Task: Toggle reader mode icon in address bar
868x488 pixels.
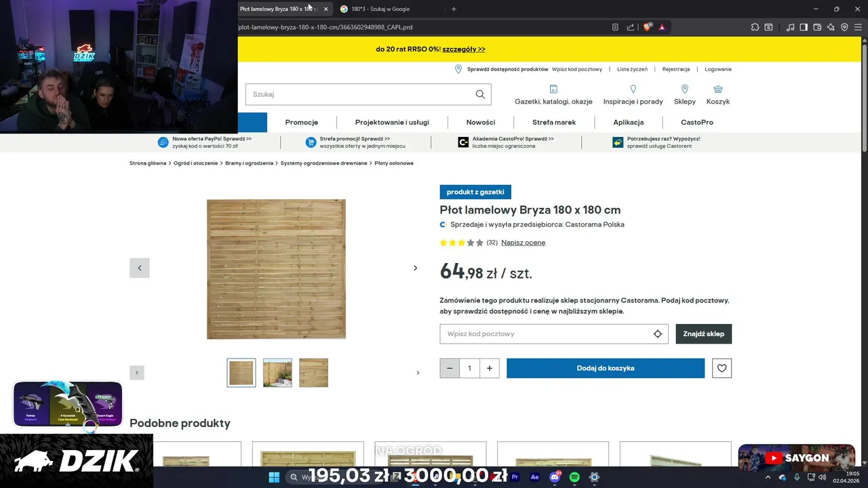Action: tap(615, 27)
